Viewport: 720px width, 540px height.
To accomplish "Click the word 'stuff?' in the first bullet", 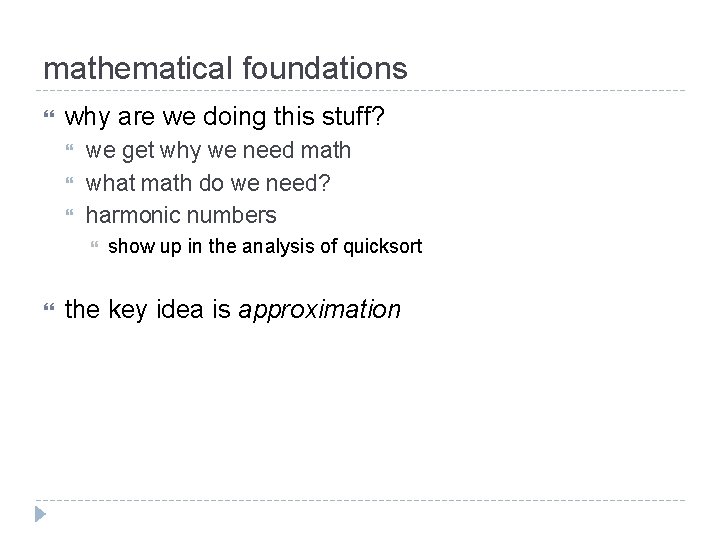I will (x=354, y=118).
